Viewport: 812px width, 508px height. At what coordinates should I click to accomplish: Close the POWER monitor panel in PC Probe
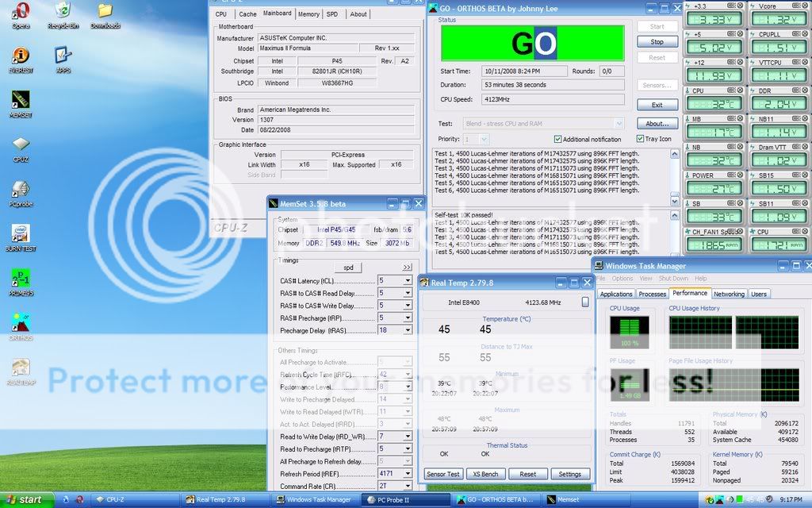pos(741,175)
